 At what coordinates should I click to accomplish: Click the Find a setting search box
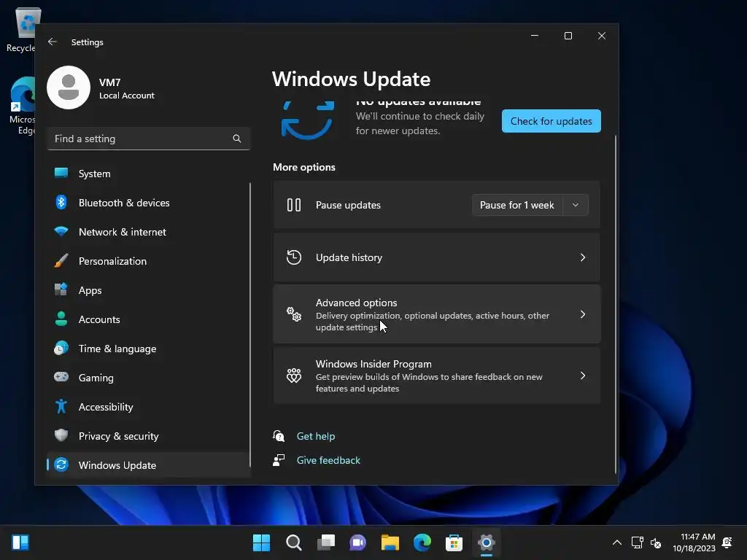[149, 139]
